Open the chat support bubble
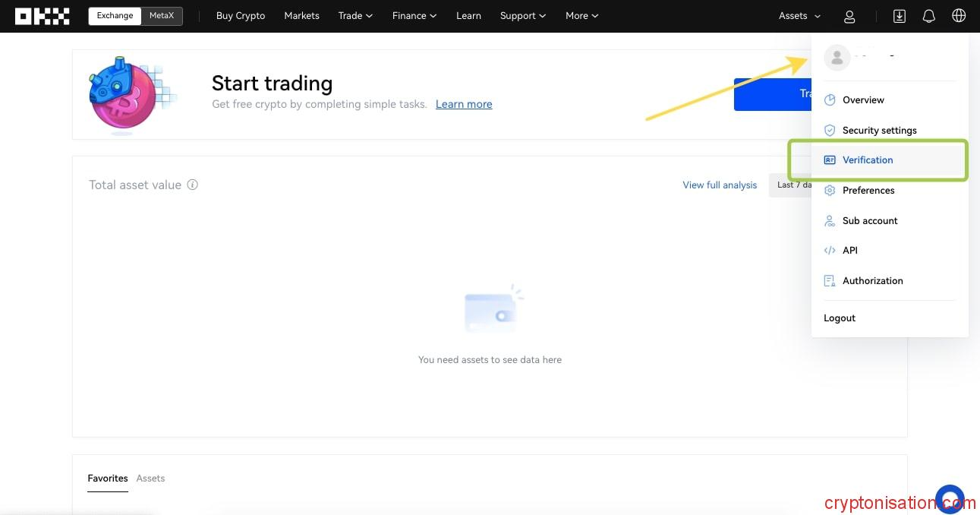980x515 pixels. (950, 499)
